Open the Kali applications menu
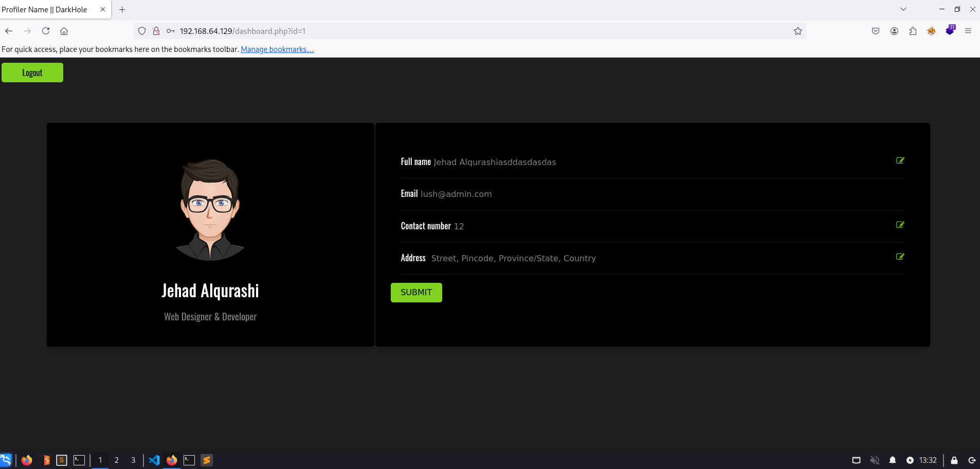 (6, 460)
